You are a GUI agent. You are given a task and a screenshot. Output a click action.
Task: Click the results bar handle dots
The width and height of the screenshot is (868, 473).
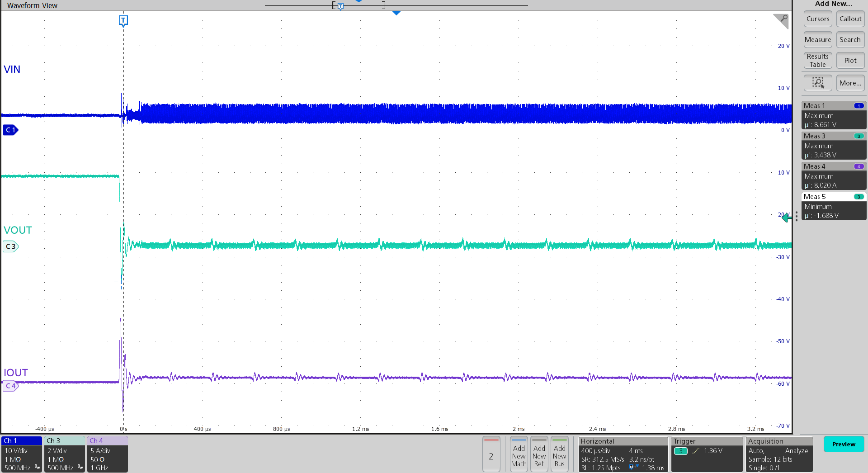[797, 217]
